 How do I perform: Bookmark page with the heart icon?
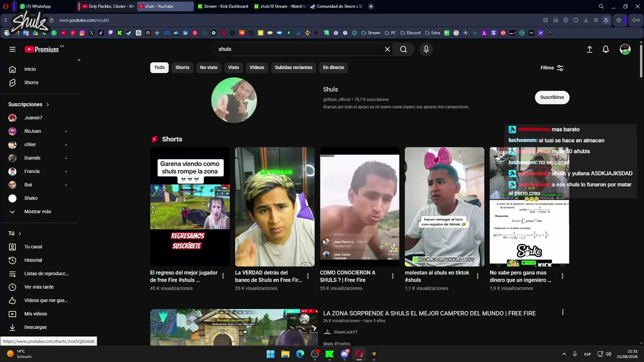point(576,20)
